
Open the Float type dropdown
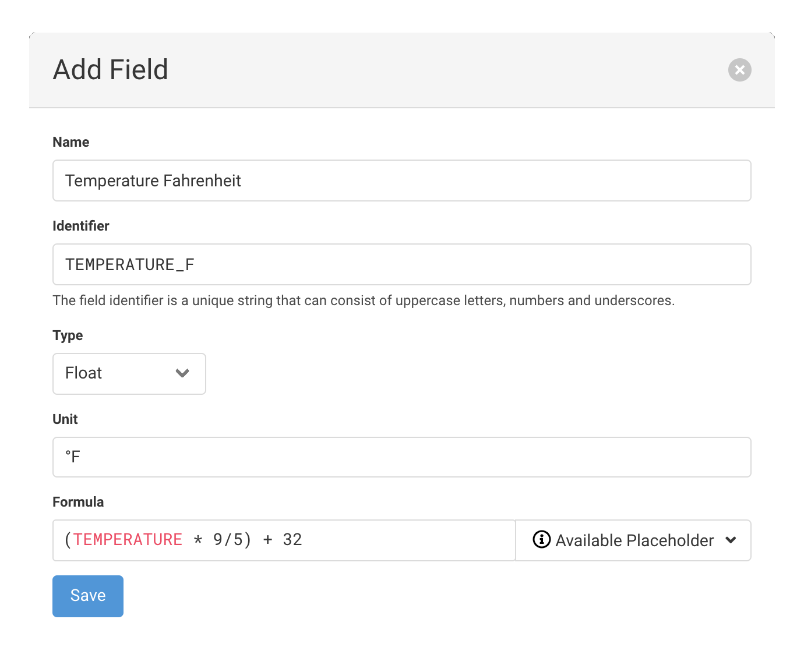tap(129, 374)
